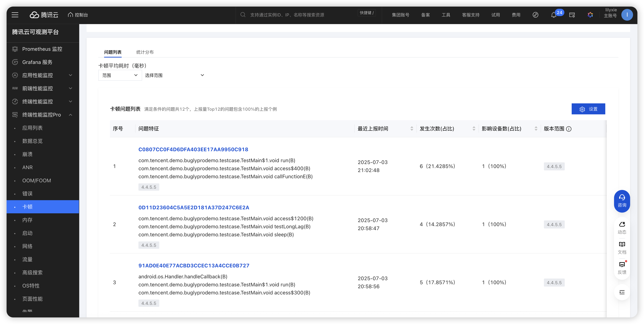The height and width of the screenshot is (324, 644).
Task: Click the 应用性能监控 sidebar icon
Action: pyautogui.click(x=15, y=75)
